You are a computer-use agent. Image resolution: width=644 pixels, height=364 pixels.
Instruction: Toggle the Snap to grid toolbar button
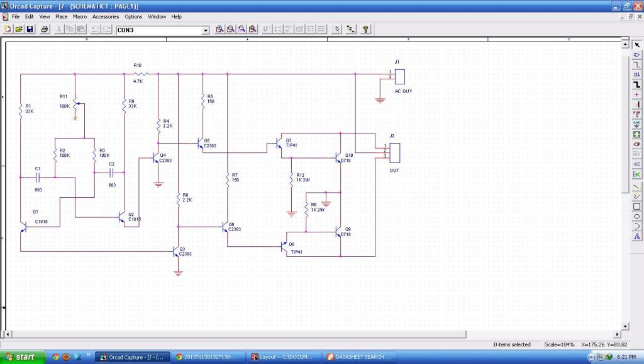(x=336, y=29)
